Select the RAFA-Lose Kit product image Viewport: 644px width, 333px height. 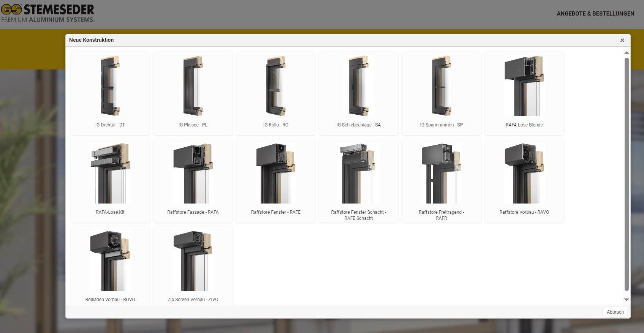(110, 173)
